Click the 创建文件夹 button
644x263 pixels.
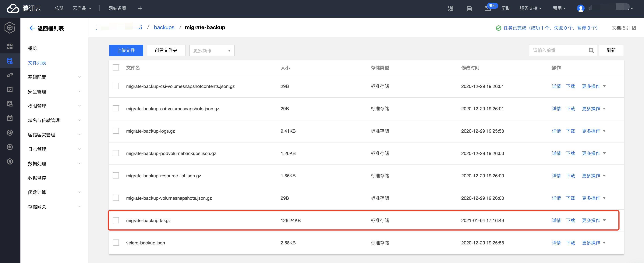pyautogui.click(x=166, y=51)
